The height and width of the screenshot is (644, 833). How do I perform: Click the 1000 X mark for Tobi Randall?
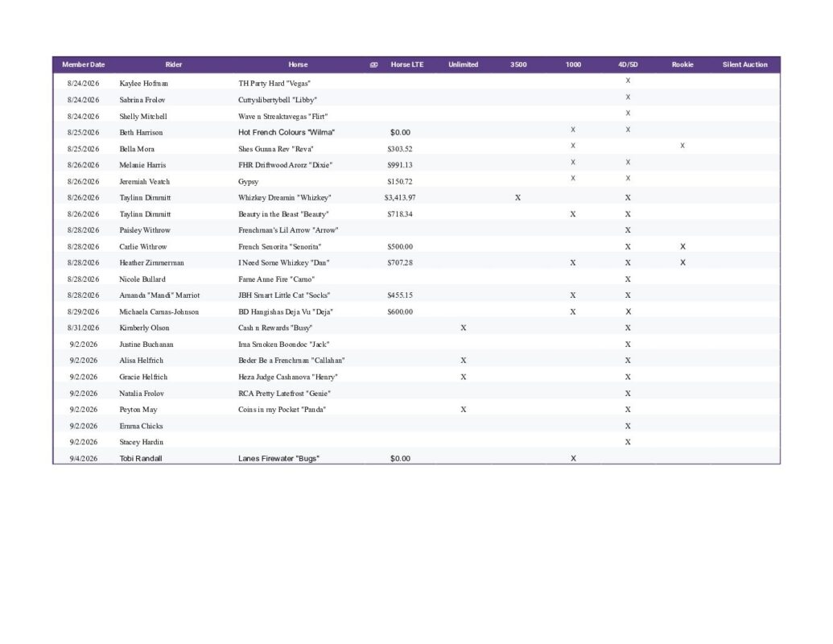tap(573, 459)
